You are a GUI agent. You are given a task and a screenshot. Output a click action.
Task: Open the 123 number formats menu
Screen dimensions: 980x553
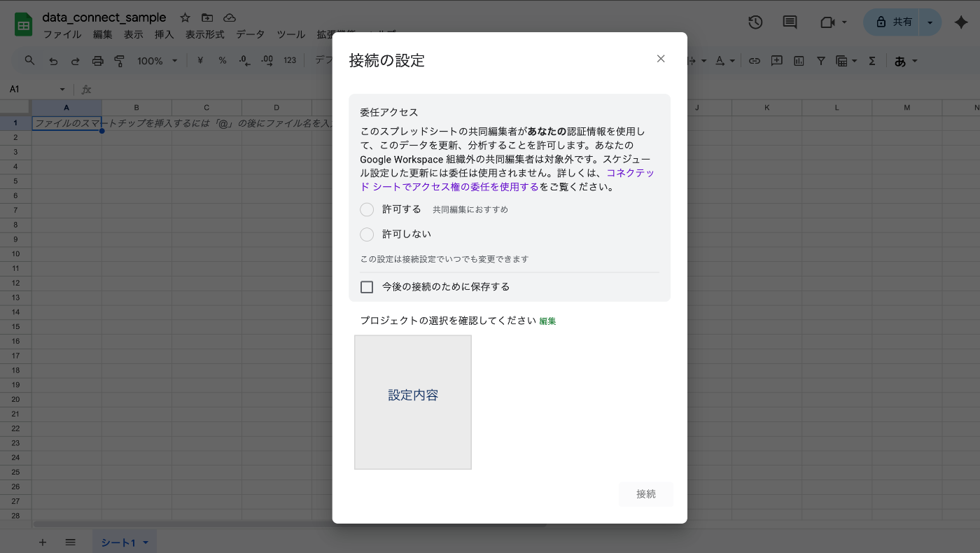pos(290,61)
